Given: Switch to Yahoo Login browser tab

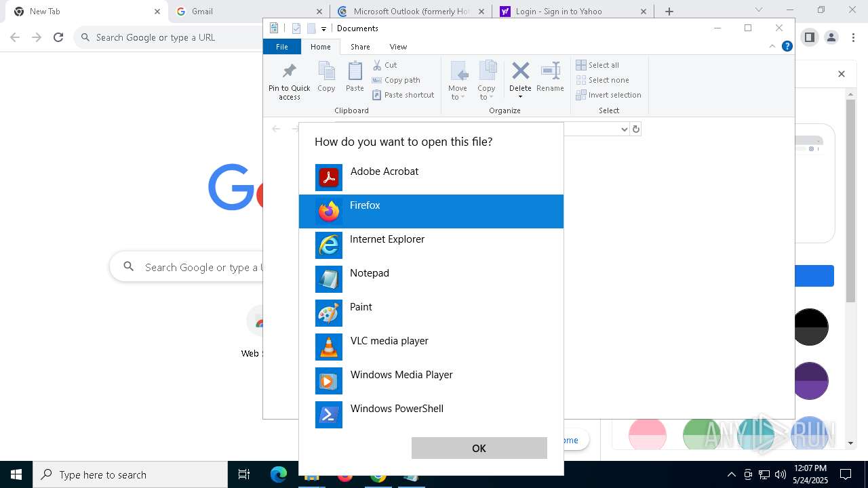Looking at the screenshot, I should click(573, 12).
